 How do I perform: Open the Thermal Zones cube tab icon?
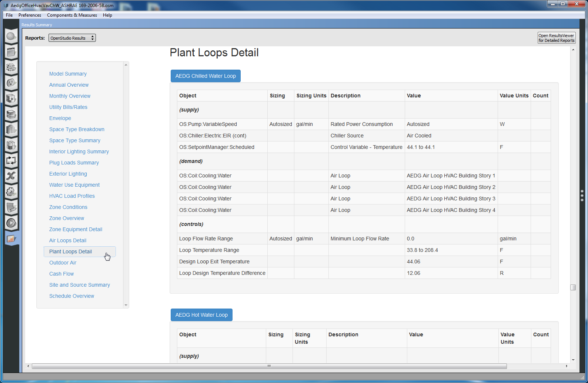click(11, 145)
